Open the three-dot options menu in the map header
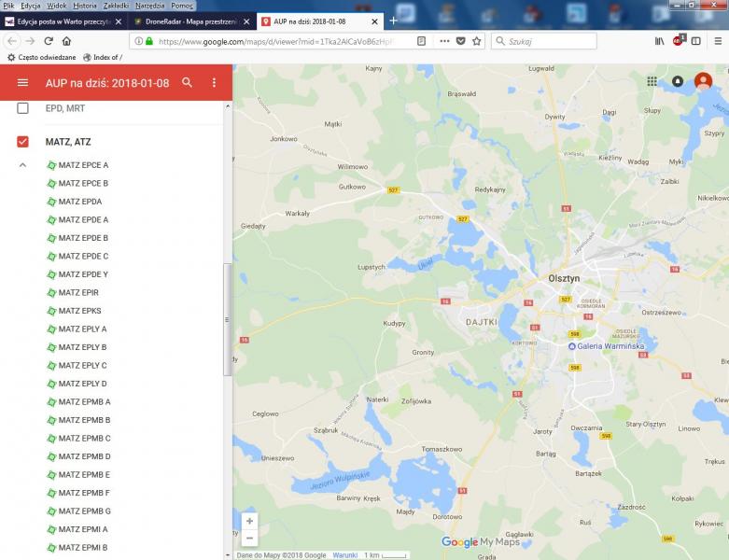Image resolution: width=729 pixels, height=560 pixels. (x=214, y=83)
